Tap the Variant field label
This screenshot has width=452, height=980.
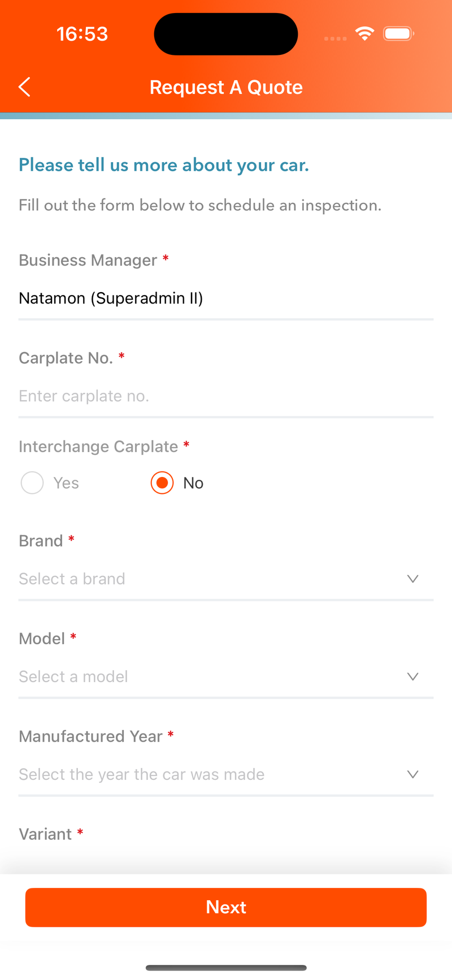point(45,834)
